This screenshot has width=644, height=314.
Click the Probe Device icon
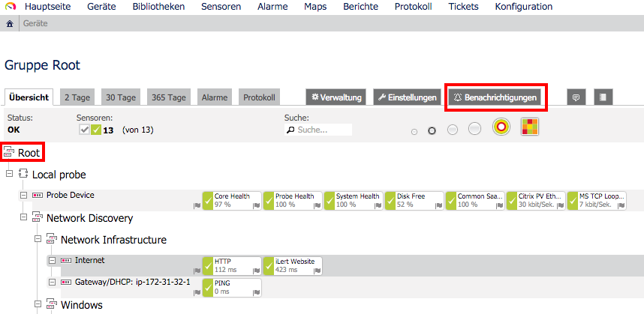click(x=38, y=195)
